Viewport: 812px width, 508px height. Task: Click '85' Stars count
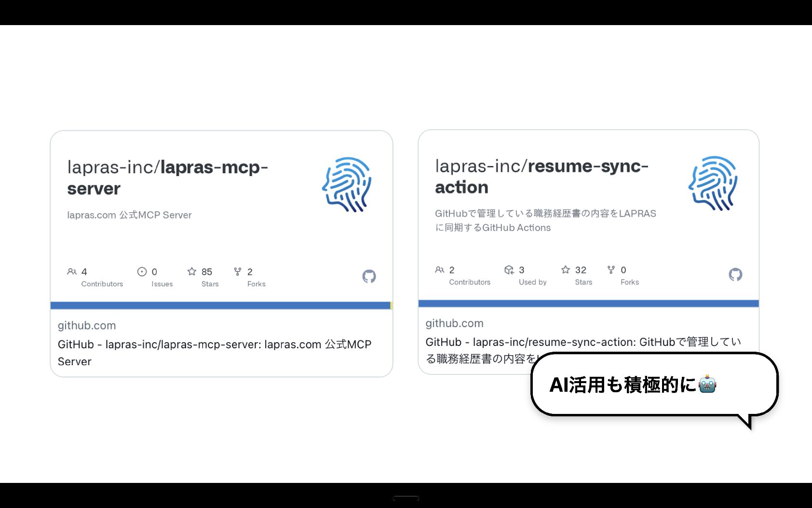click(207, 272)
